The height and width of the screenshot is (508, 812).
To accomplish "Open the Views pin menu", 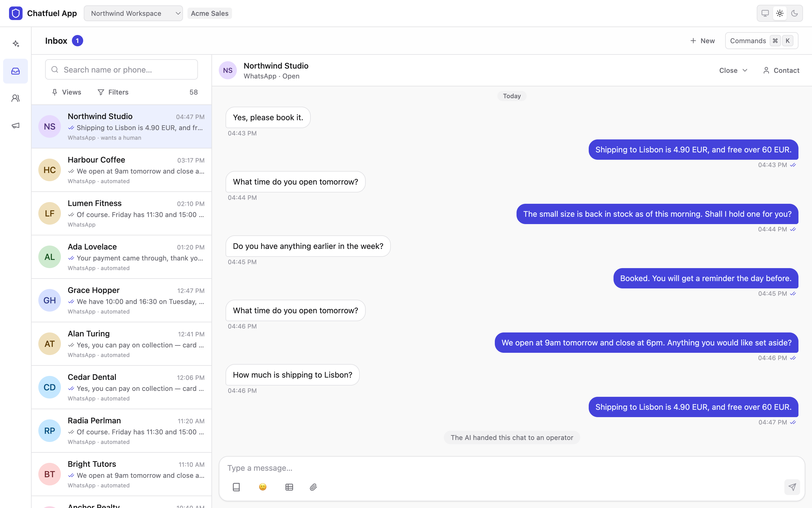I will (x=67, y=92).
